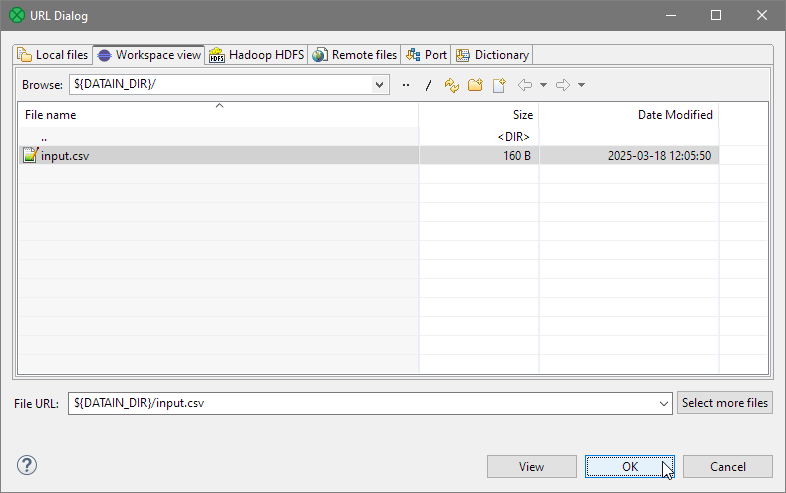Click the back arrow navigation icon
The image size is (786, 493).
coord(525,85)
